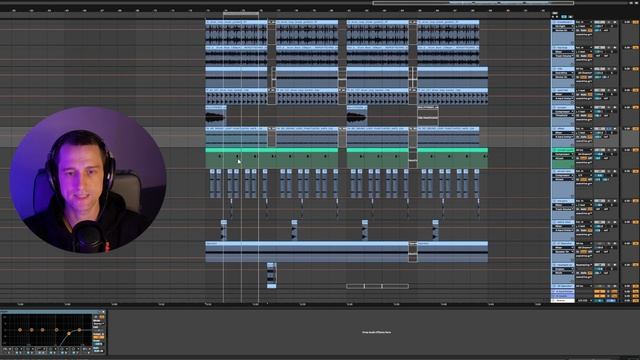Toggle Return A track activator
This screenshot has height=360, width=640.
point(600,291)
